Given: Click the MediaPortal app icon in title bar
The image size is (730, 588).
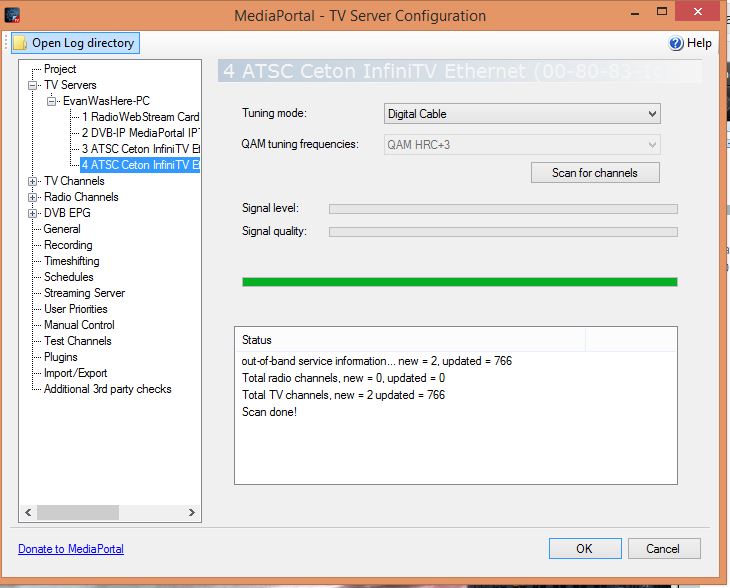Looking at the screenshot, I should (12, 15).
